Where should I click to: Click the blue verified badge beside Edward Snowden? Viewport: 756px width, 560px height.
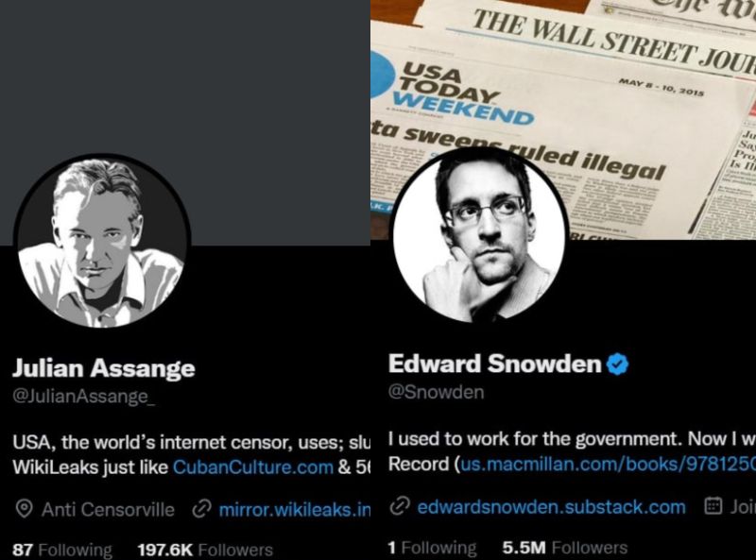618,364
